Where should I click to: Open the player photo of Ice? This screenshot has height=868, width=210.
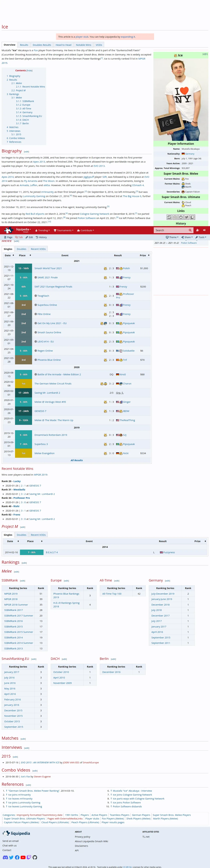click(x=181, y=99)
